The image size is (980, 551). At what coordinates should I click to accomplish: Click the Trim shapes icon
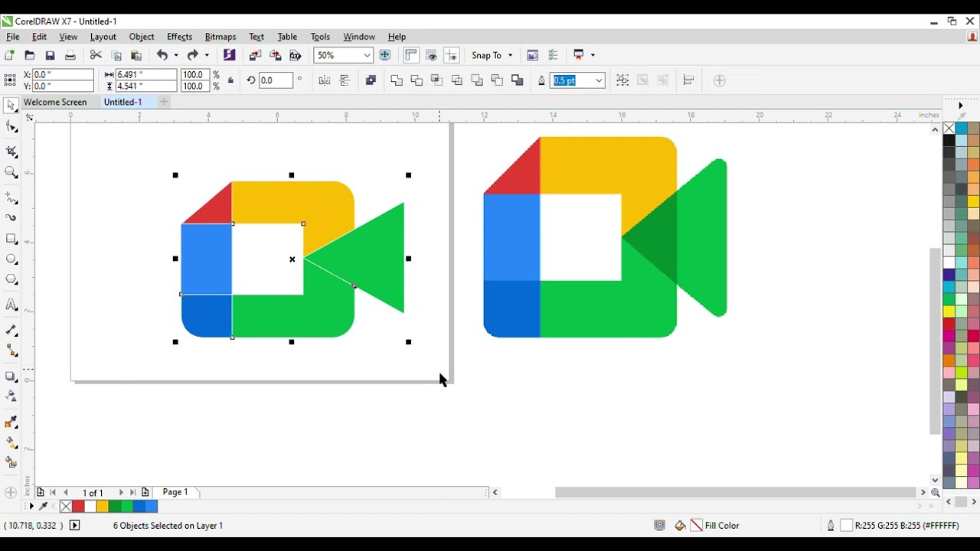tap(416, 80)
